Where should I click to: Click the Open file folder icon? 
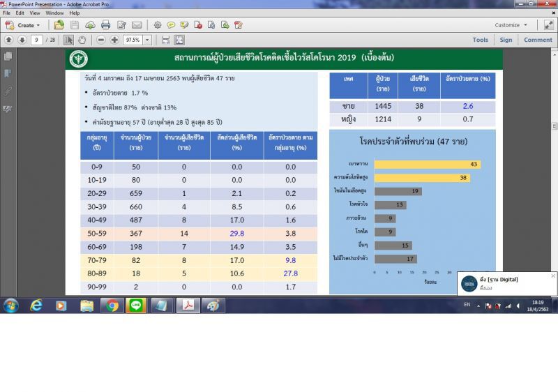pos(59,25)
